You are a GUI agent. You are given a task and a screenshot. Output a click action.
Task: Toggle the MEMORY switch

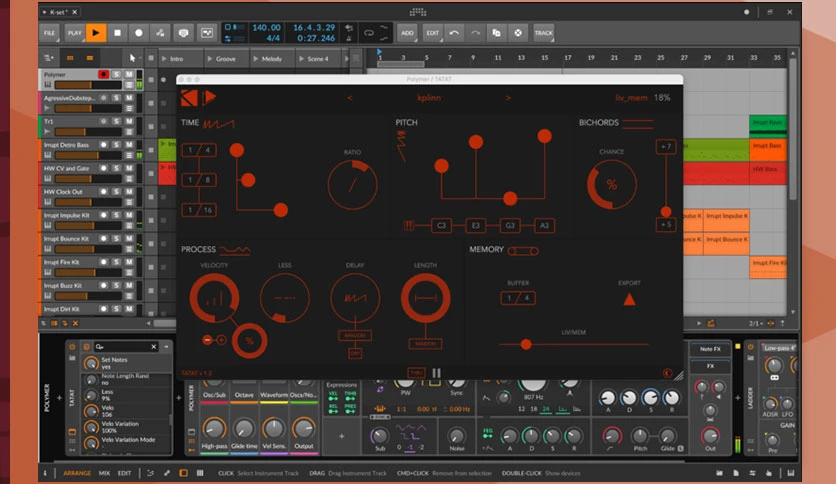coord(523,251)
